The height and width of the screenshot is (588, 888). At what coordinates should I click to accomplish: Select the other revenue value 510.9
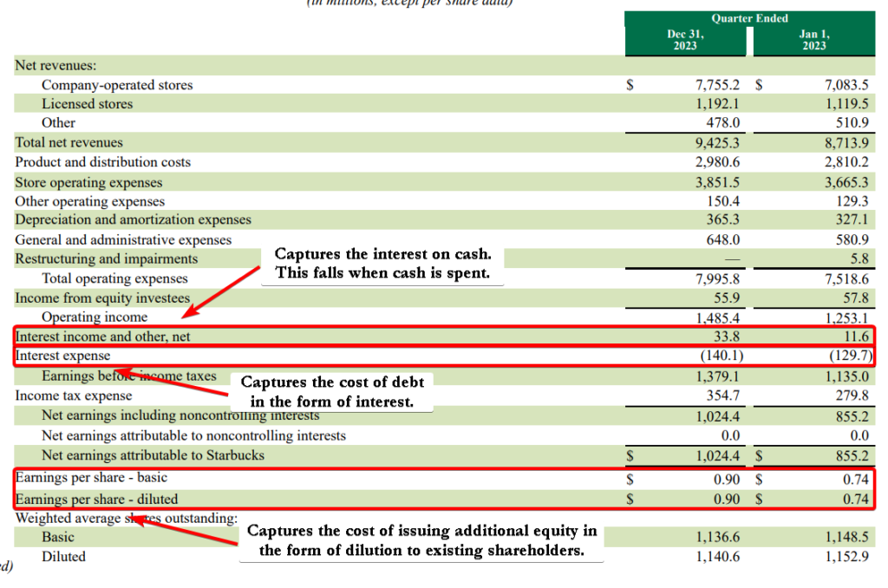click(852, 123)
